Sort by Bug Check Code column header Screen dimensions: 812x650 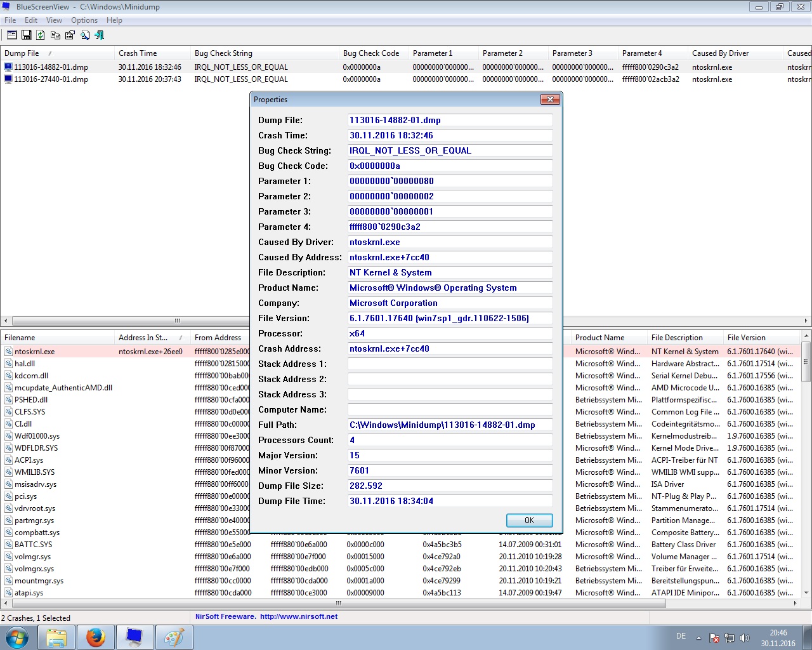(x=374, y=53)
